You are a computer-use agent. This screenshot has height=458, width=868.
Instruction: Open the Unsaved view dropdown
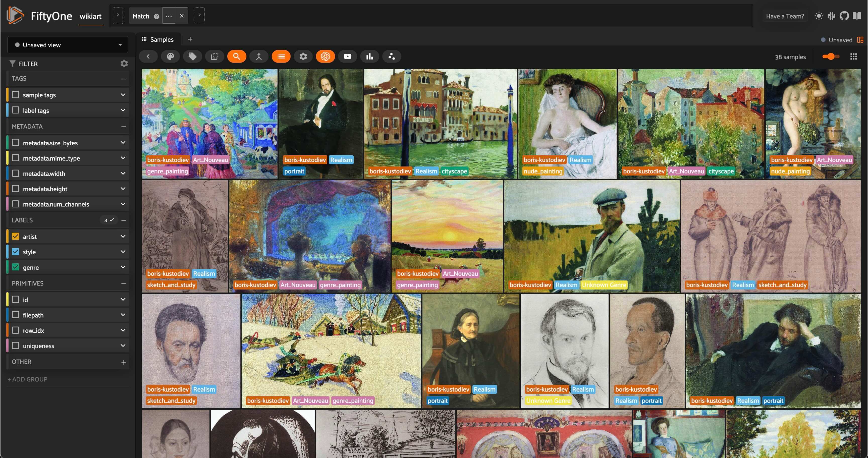pyautogui.click(x=68, y=45)
